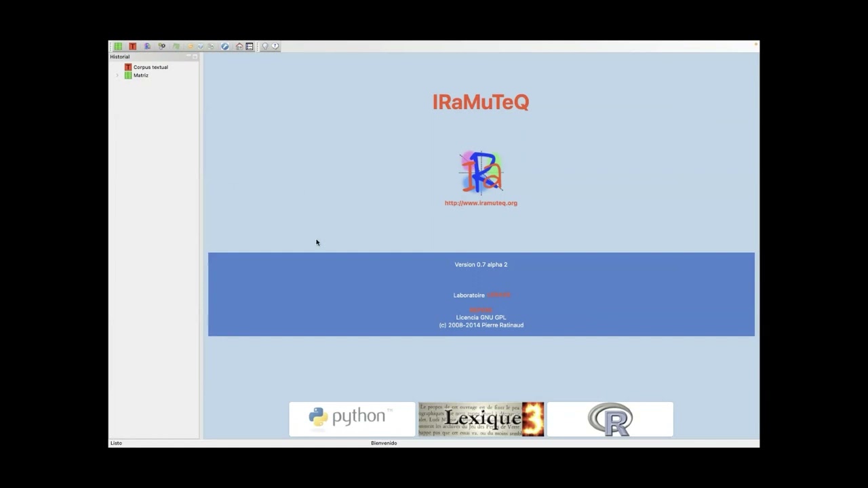Open preferences with the blue wrench icon
This screenshot has height=488, width=868.
pyautogui.click(x=225, y=46)
